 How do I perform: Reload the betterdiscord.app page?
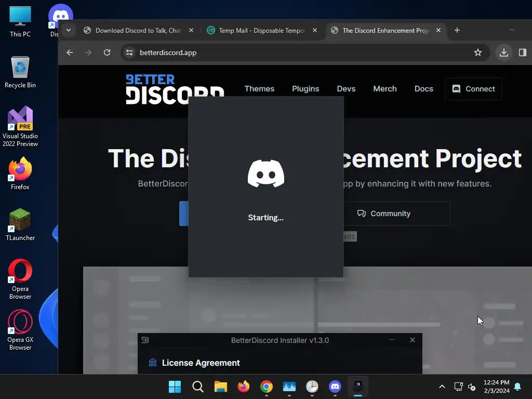click(x=107, y=52)
